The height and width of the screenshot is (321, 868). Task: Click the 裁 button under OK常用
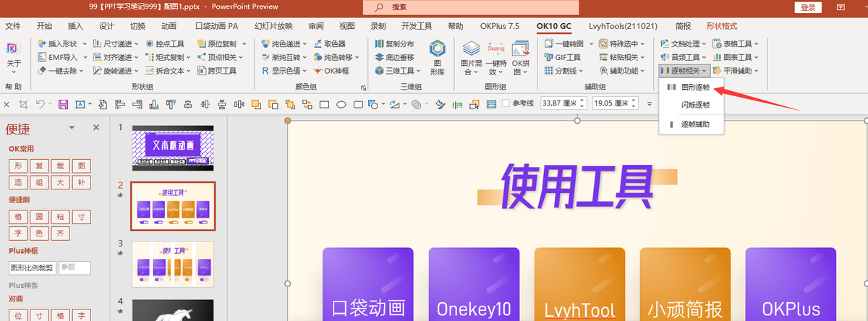tap(61, 165)
